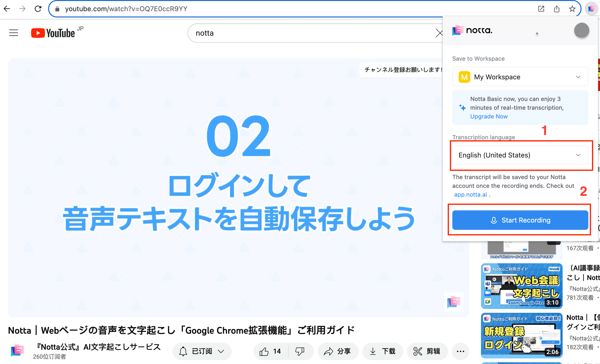Open page in new window icon
The image size is (600, 364).
[541, 9]
